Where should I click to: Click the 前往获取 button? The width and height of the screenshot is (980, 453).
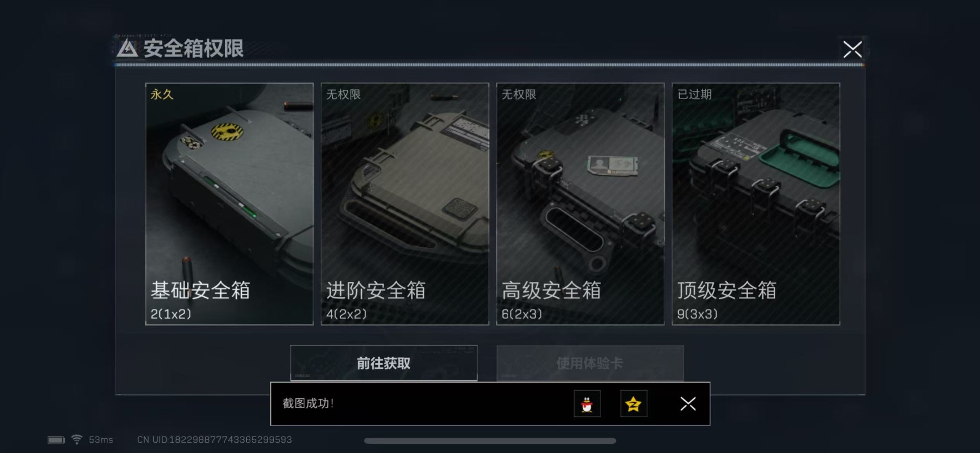click(384, 363)
